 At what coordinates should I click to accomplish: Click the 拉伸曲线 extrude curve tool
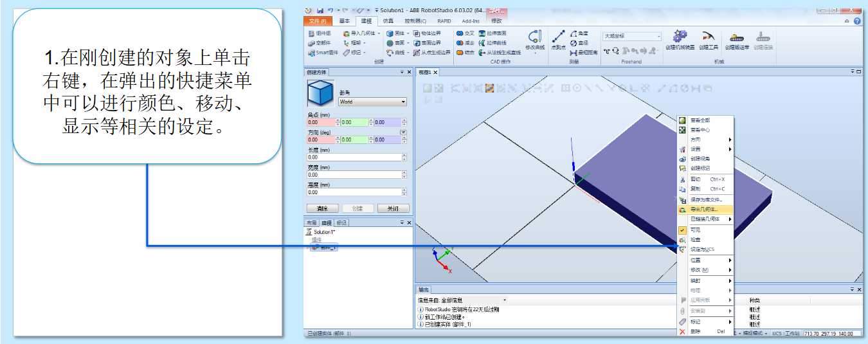click(x=493, y=43)
